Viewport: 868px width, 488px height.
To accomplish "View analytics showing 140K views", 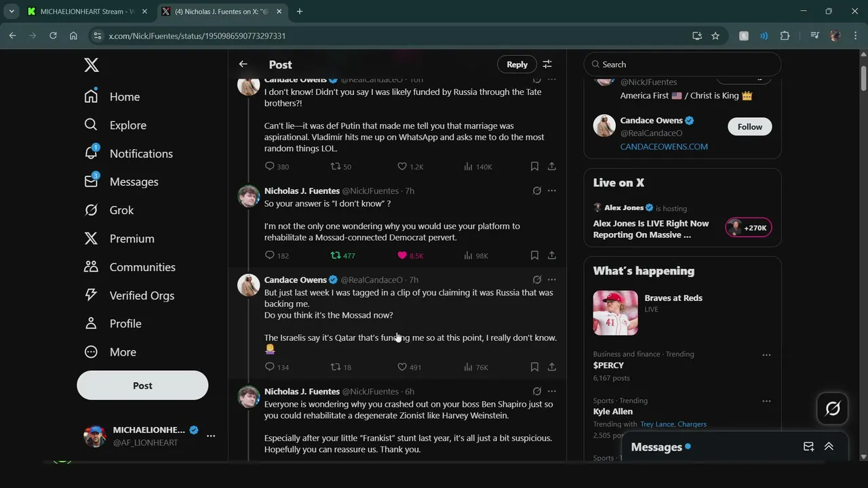I will [478, 167].
